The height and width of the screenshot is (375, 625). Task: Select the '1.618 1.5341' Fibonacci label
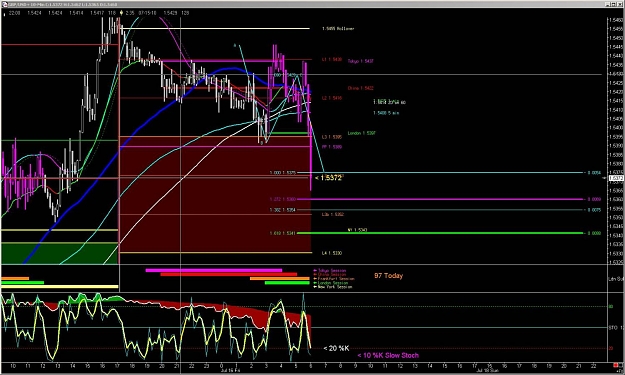point(283,233)
